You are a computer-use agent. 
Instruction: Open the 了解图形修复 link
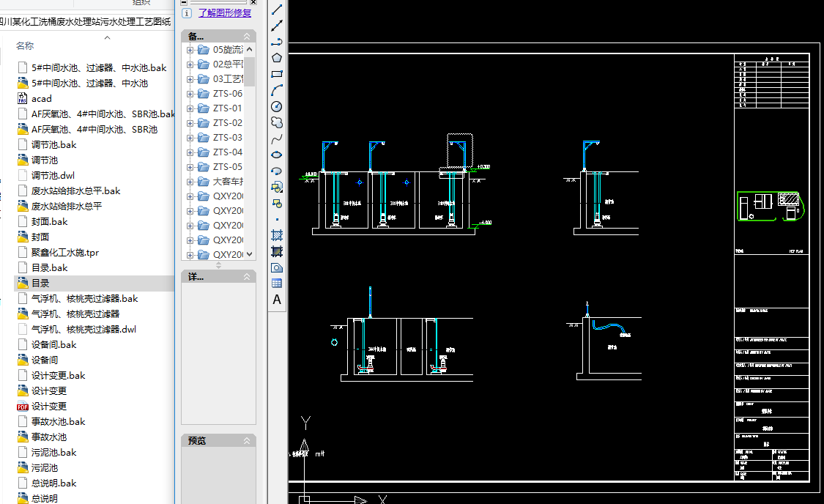225,12
